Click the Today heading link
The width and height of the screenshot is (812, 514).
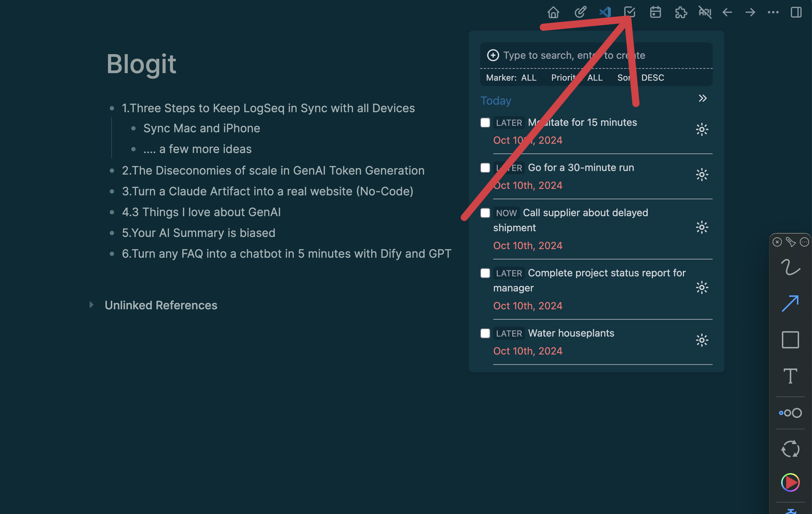tap(496, 101)
